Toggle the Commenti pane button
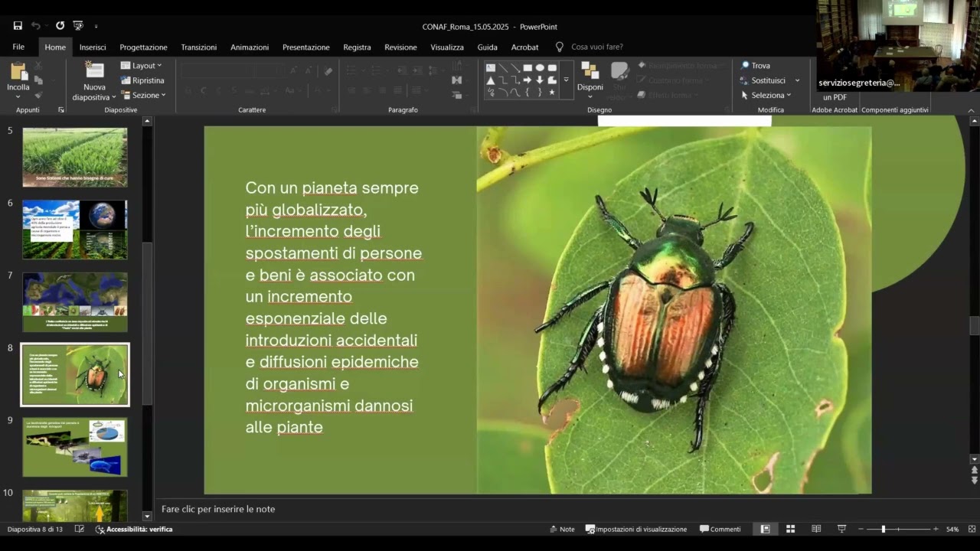The height and width of the screenshot is (551, 980). [720, 529]
